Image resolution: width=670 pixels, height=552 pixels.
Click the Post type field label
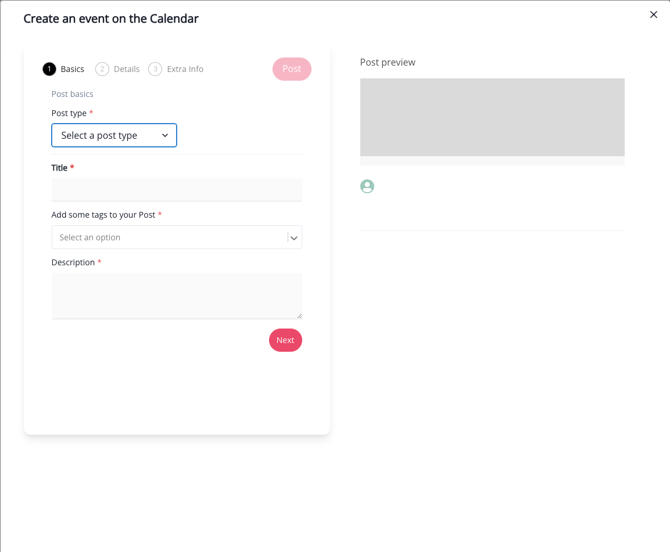pos(69,113)
